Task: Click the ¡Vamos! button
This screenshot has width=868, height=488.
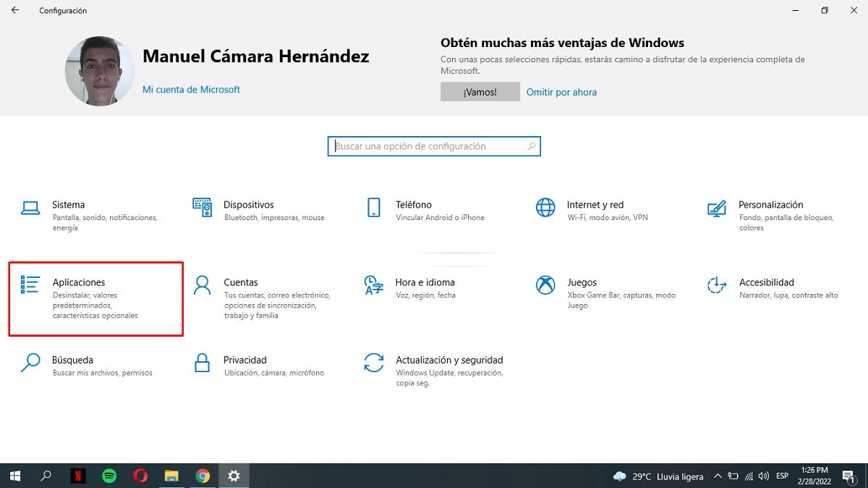Action: [480, 91]
